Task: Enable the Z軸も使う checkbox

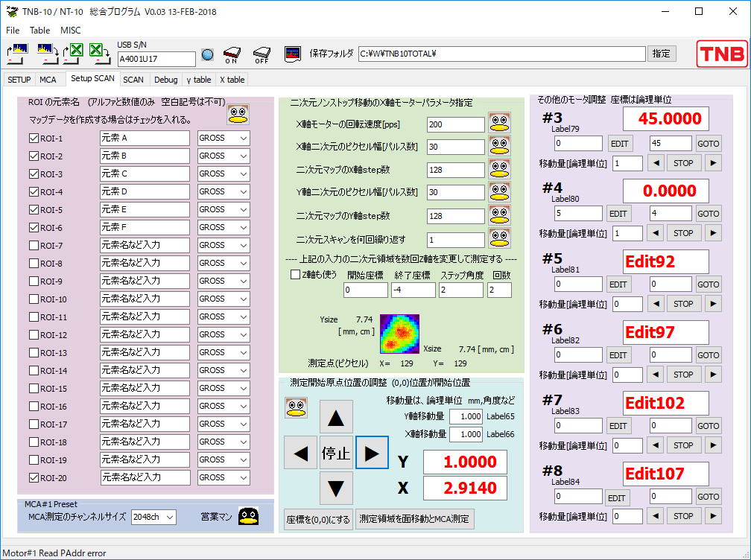Action: point(296,275)
